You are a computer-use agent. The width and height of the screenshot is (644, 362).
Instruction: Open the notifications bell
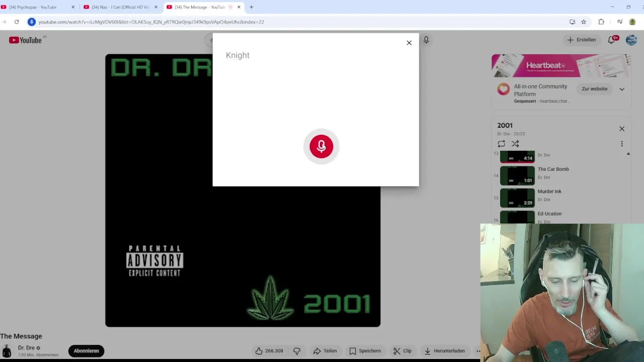(x=612, y=40)
